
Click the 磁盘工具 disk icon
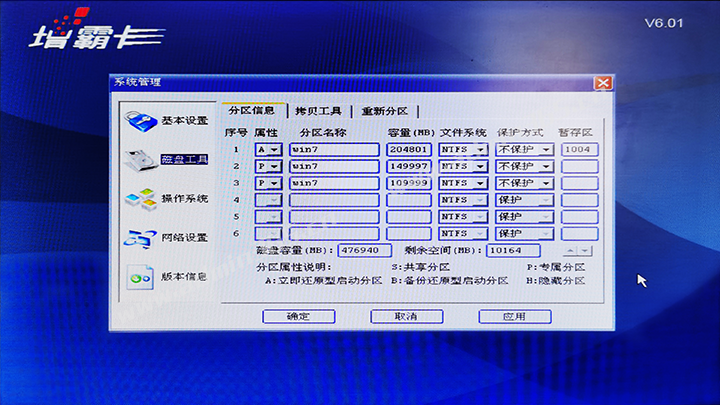point(141,160)
